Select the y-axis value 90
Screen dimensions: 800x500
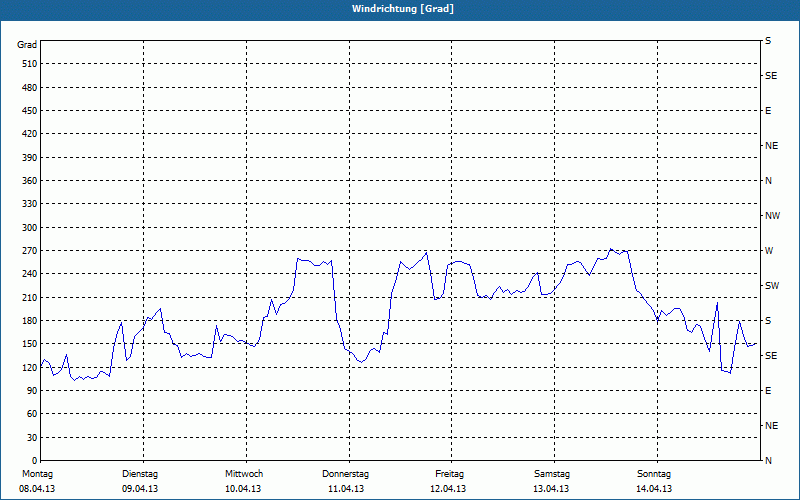pyautogui.click(x=32, y=391)
